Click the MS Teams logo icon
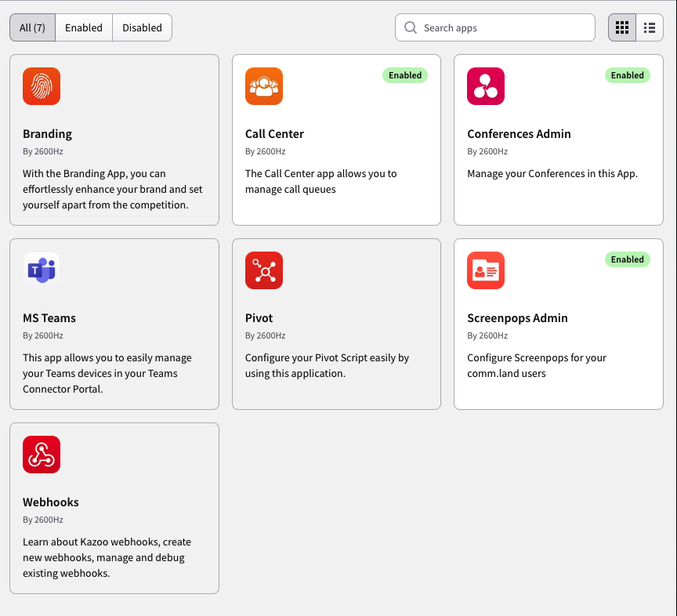The image size is (677, 616). point(42,270)
